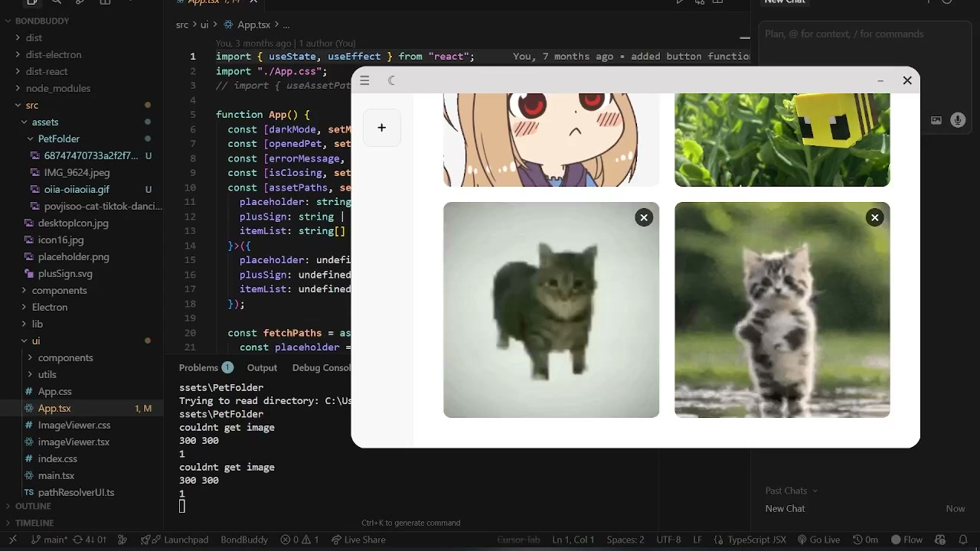The height and width of the screenshot is (551, 980).
Task: Open Live Share from status bar
Action: coord(358,540)
